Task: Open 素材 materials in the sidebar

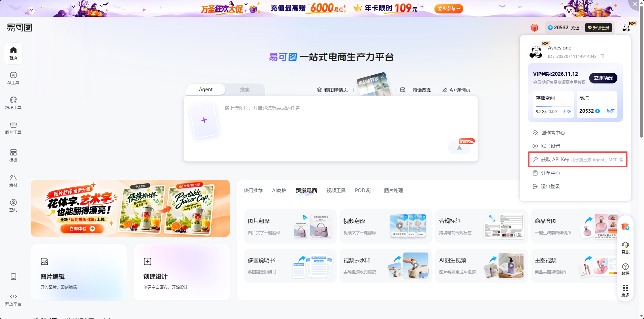Action: point(13,181)
